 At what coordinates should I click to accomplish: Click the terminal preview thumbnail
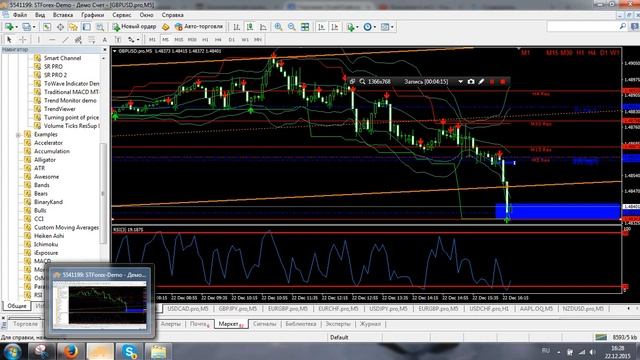[100, 305]
